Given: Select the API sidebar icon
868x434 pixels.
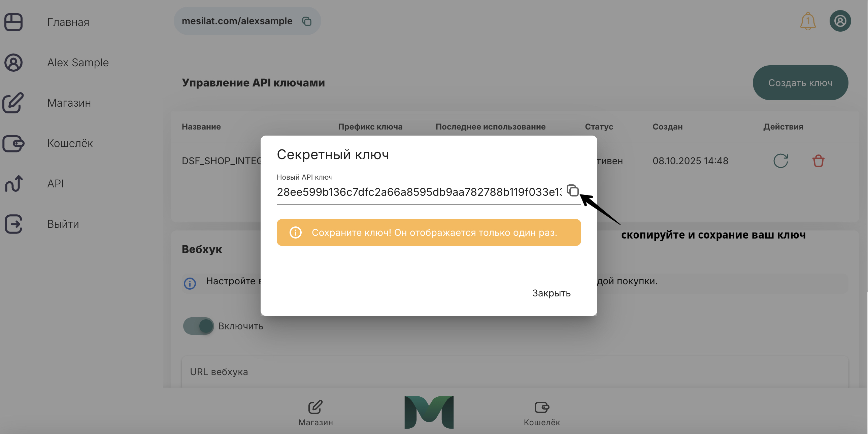Looking at the screenshot, I should 13,184.
